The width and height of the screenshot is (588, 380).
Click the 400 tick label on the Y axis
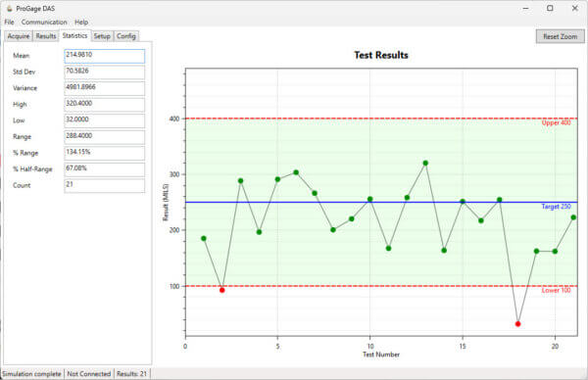click(174, 119)
